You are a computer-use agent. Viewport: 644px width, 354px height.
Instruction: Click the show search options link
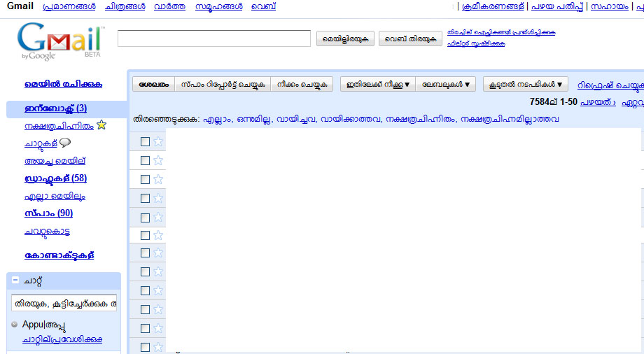501,32
